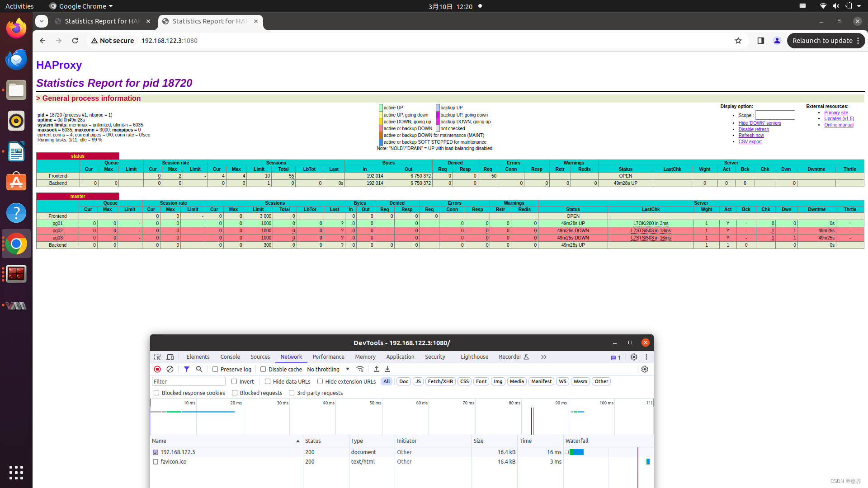Click the favicon.ico waterfall bar
This screenshot has width=868, height=488.
[x=648, y=462]
